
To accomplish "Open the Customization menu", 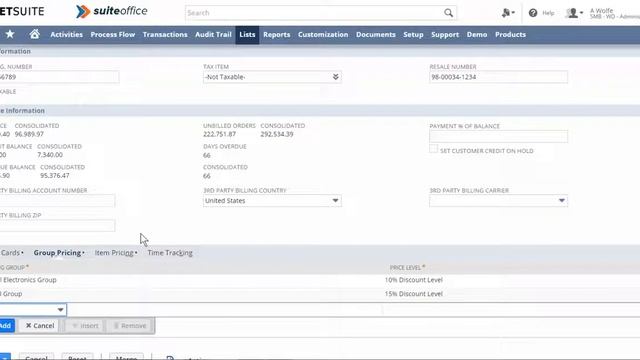I will (x=323, y=35).
